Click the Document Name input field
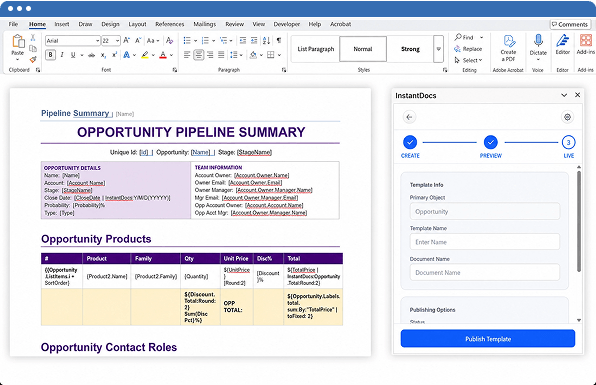 (485, 273)
